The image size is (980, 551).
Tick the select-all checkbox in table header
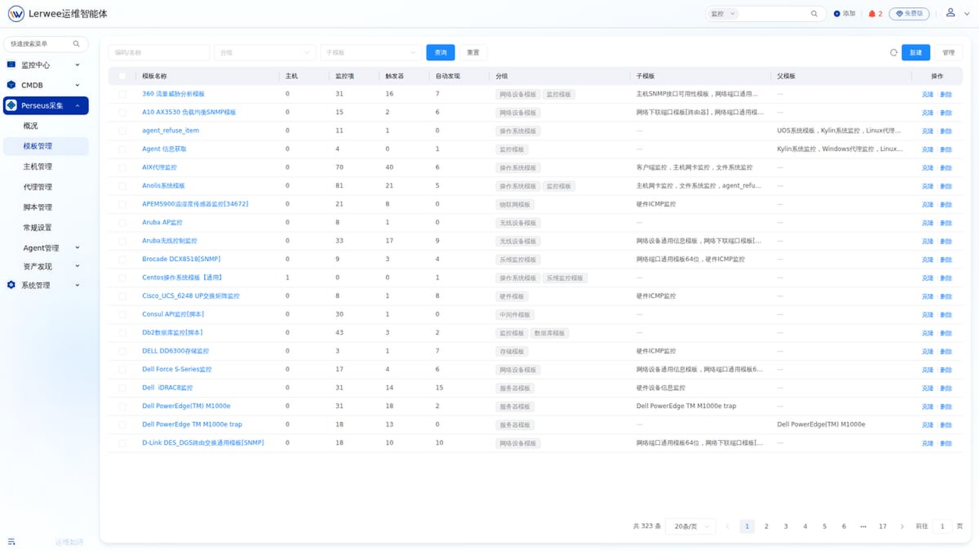[x=122, y=77]
